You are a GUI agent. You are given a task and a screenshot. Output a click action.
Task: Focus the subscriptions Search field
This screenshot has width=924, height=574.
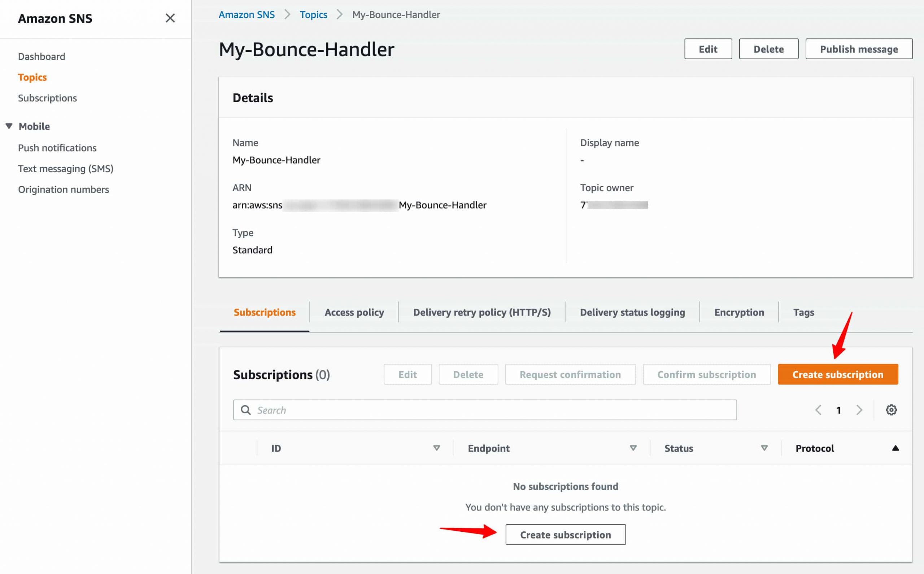pyautogui.click(x=485, y=410)
